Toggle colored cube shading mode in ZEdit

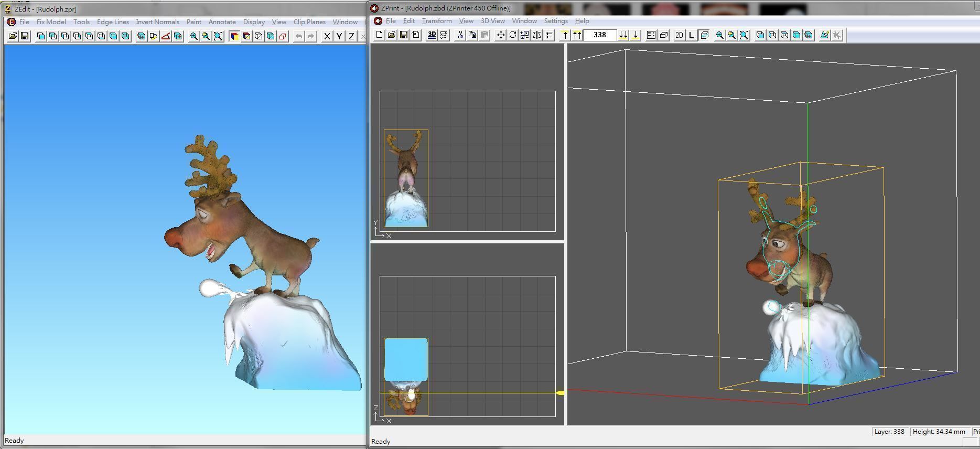pos(234,36)
